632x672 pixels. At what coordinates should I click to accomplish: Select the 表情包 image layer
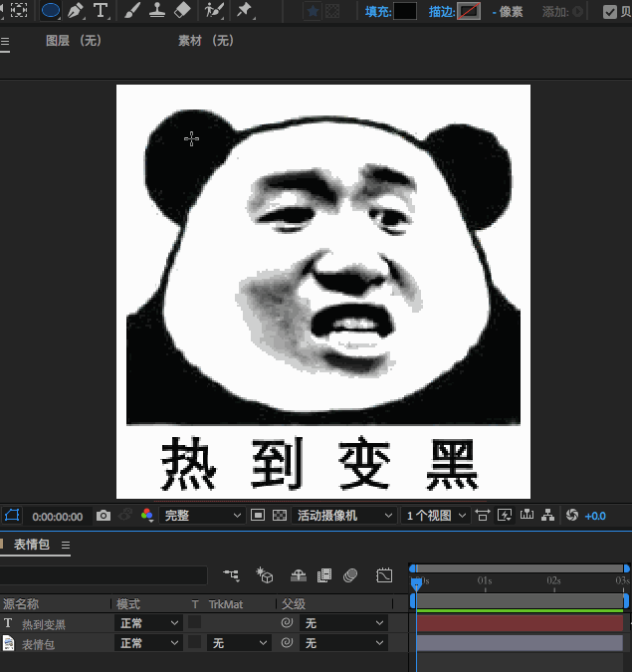click(38, 644)
